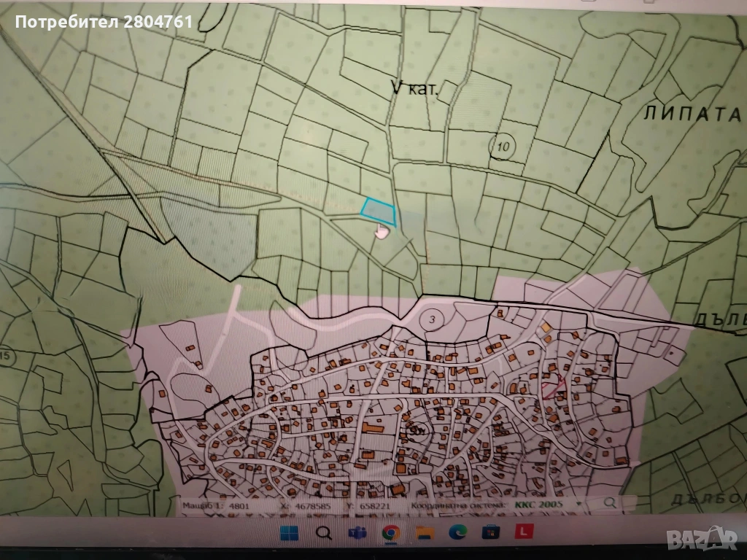Open the Windows Start menu
This screenshot has height=560, width=747.
point(291,534)
